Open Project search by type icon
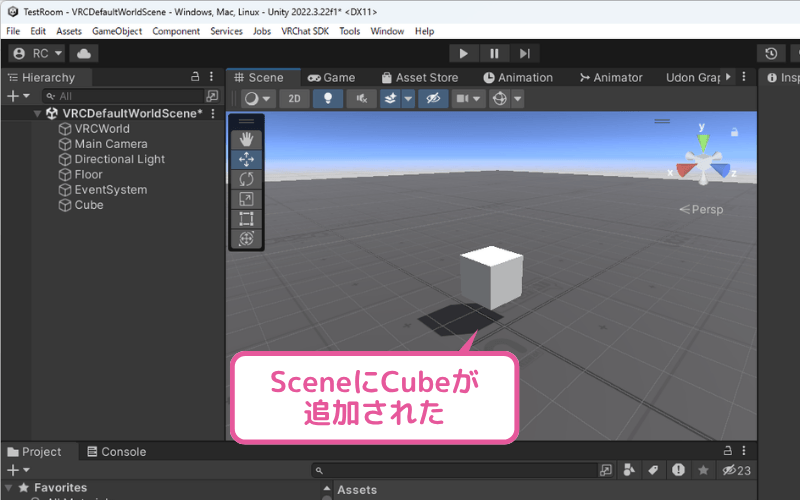The image size is (800, 500). pyautogui.click(x=629, y=470)
